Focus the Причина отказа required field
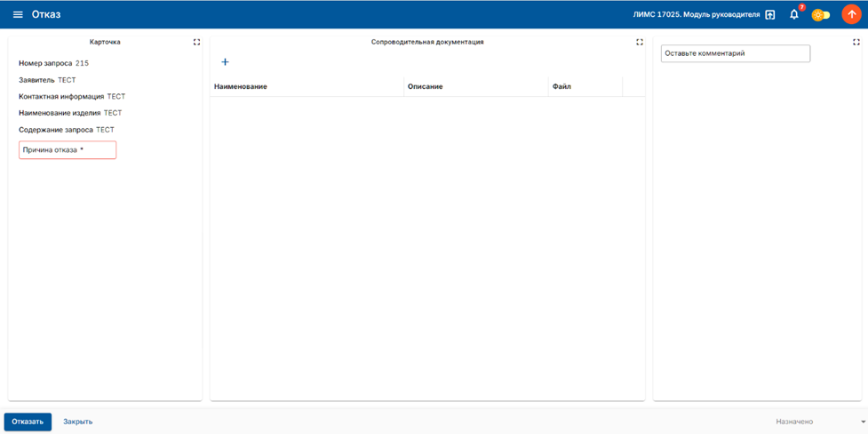 point(68,149)
